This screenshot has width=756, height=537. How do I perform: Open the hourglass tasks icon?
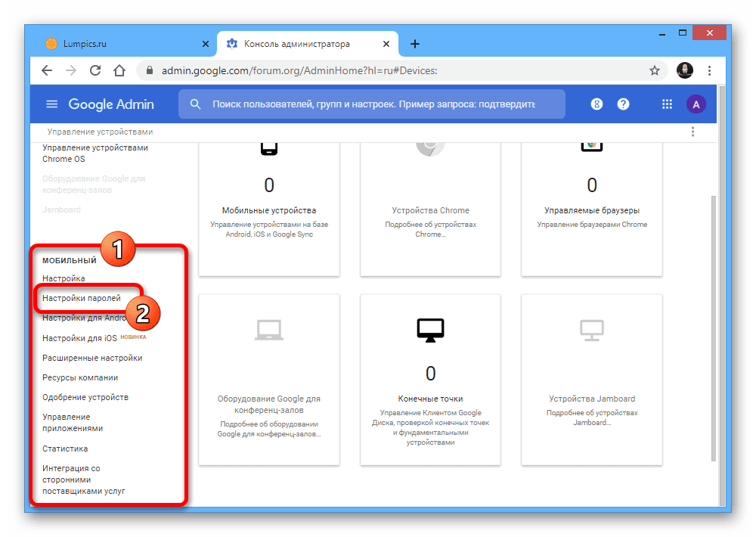597,104
